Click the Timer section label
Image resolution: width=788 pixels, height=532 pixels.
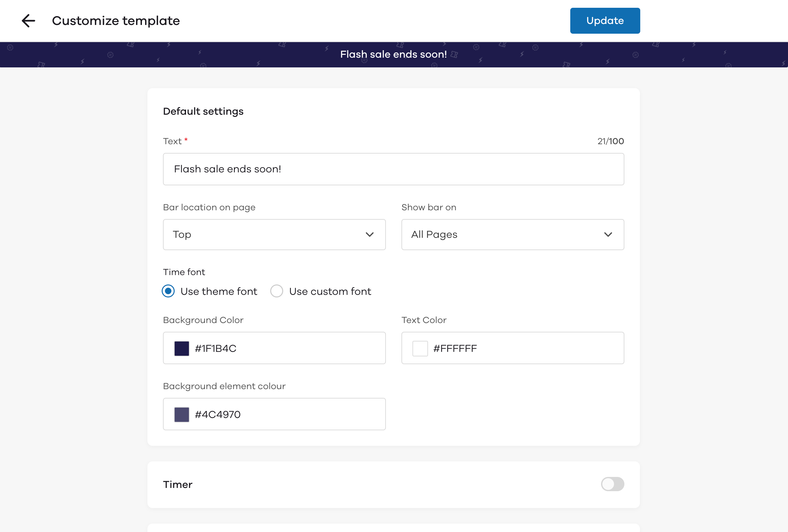pos(178,484)
